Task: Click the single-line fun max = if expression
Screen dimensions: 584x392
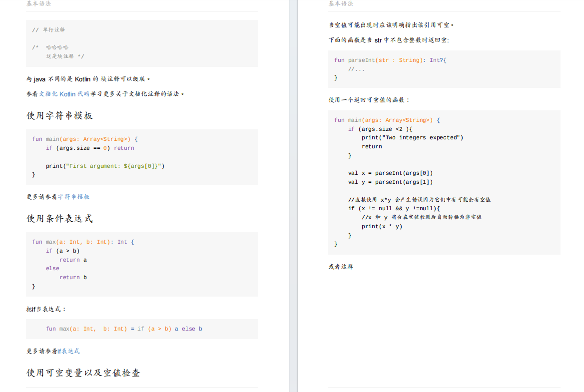Action: (x=124, y=329)
